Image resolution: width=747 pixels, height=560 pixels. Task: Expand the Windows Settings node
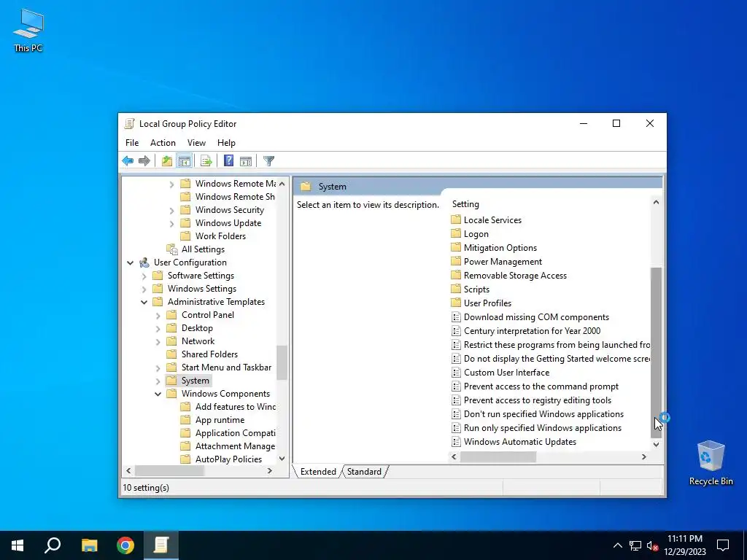144,289
